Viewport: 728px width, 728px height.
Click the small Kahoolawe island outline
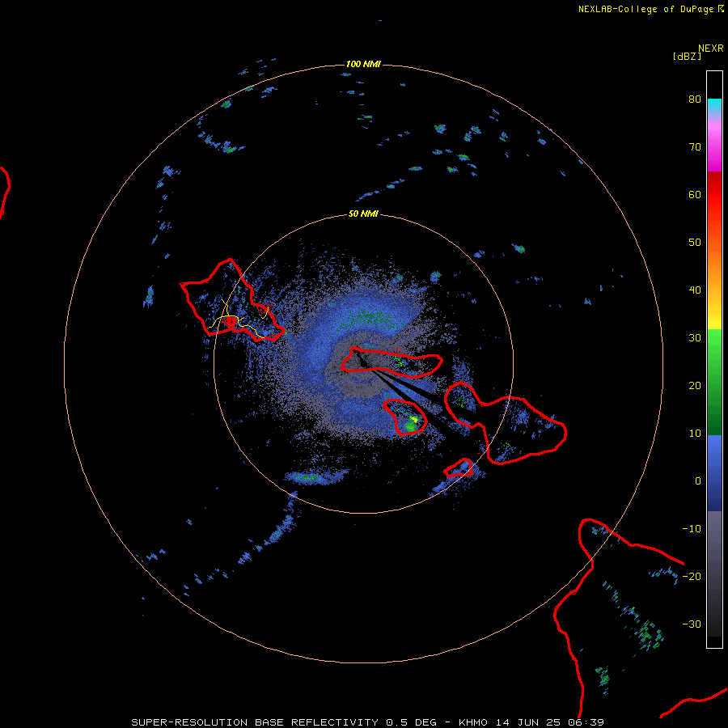(x=459, y=468)
